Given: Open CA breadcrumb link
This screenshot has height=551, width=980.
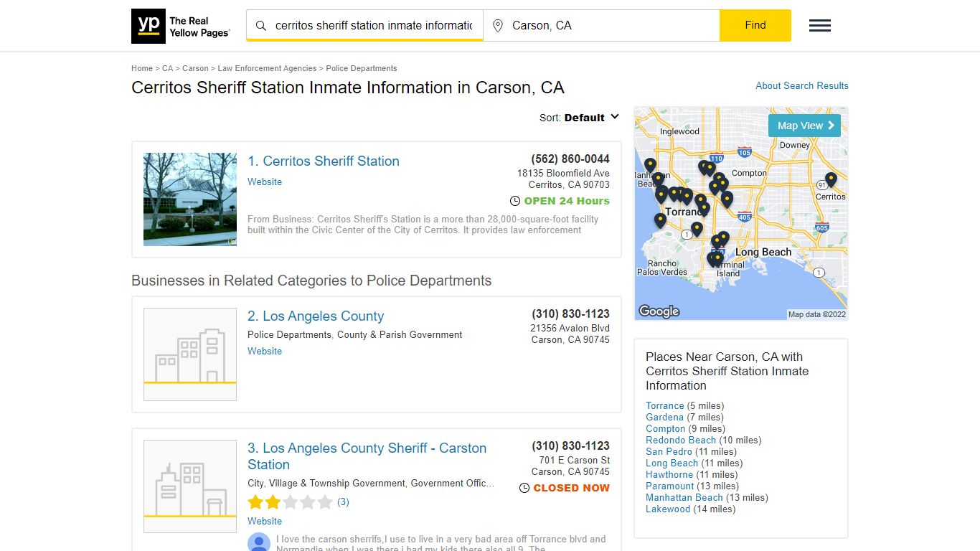Looking at the screenshot, I should pos(167,68).
